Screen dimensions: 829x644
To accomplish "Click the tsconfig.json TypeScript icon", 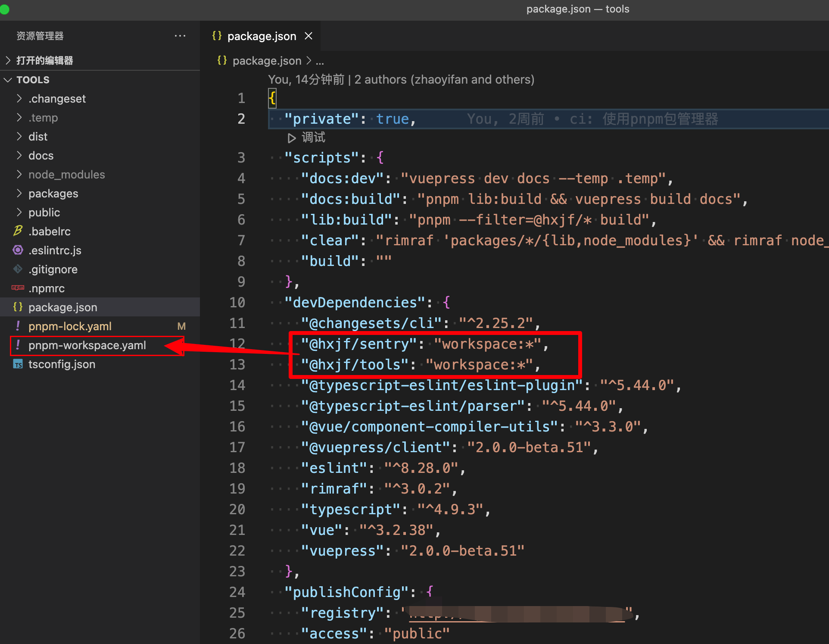I will point(18,364).
